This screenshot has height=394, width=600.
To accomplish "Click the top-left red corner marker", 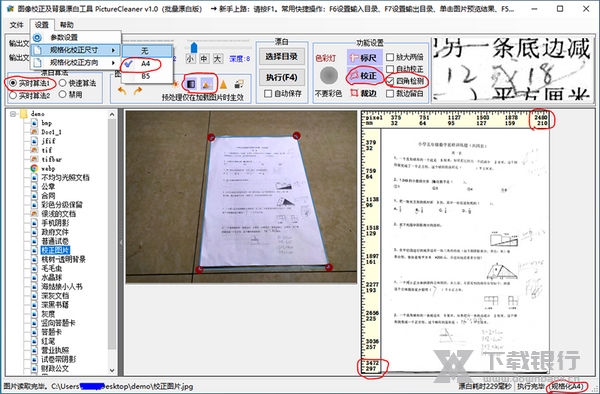I will click(211, 137).
